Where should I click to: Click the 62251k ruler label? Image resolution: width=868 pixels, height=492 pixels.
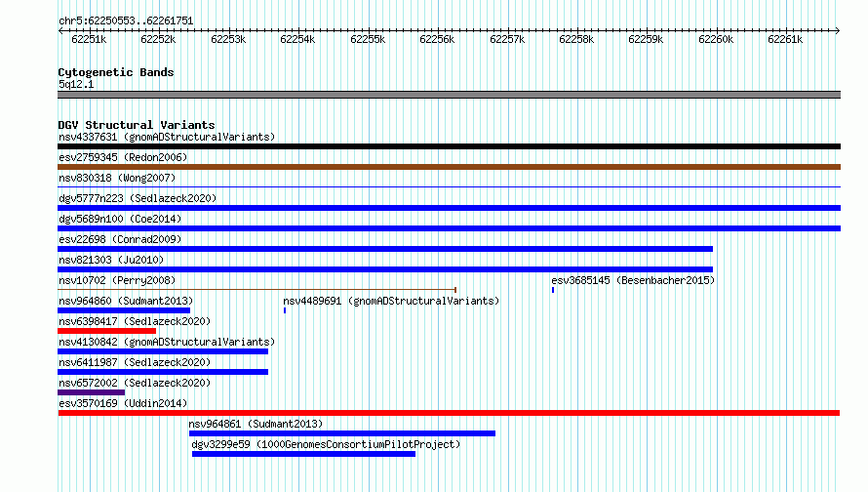coord(89,39)
